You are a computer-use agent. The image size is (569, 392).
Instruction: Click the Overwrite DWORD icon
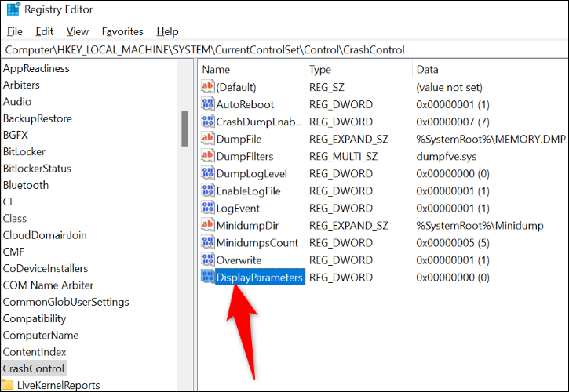coord(207,260)
